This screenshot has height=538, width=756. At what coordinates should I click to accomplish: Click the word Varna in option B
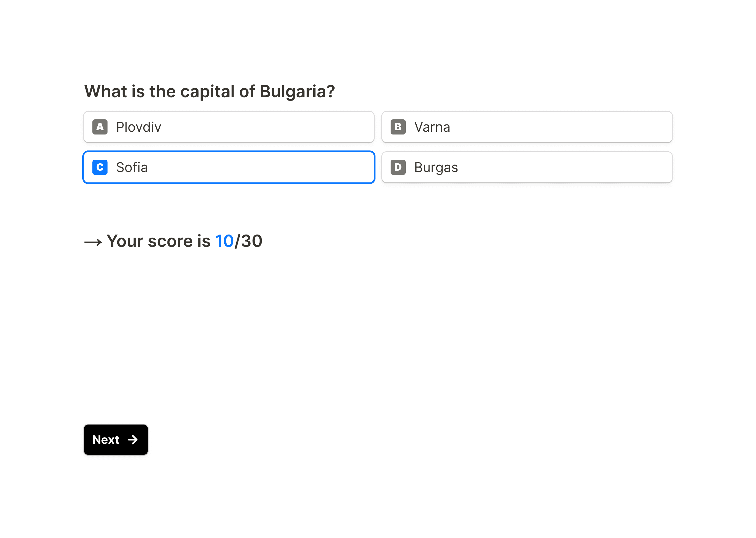coord(432,127)
